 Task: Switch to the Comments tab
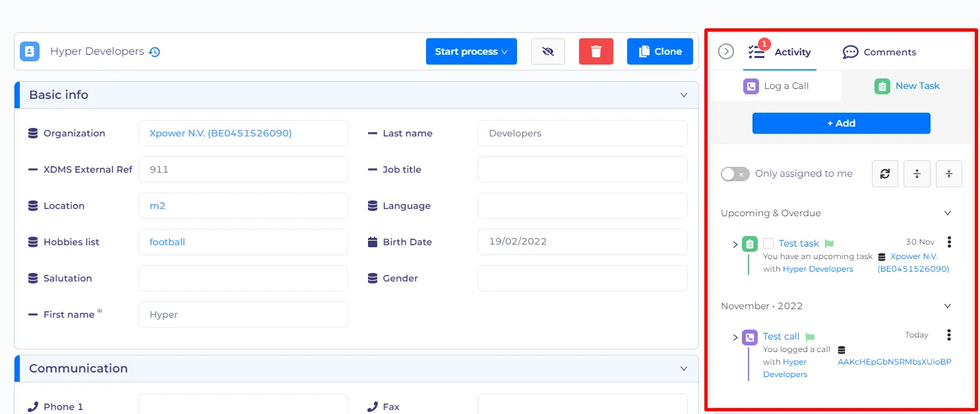(880, 52)
